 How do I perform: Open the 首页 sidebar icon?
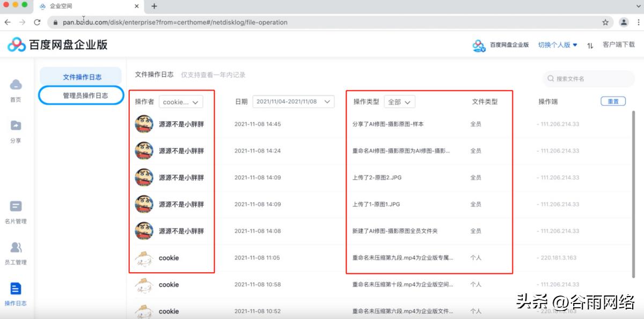tap(16, 89)
